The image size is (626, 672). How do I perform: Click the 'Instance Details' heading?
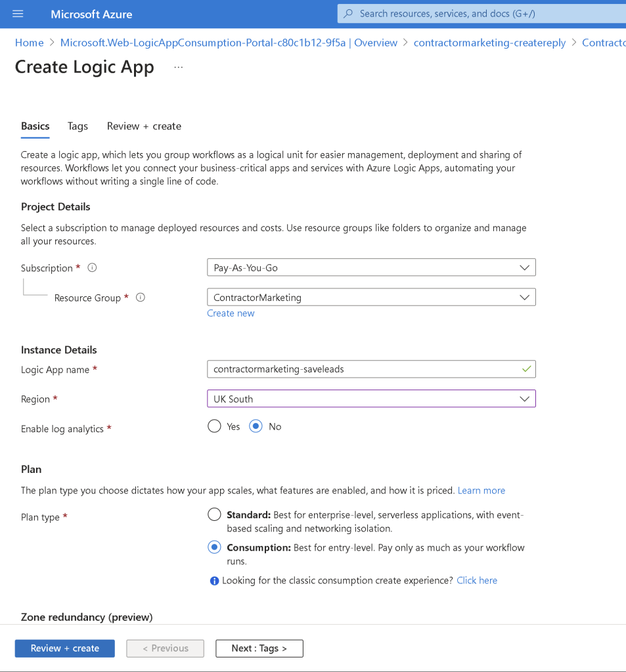pyautogui.click(x=58, y=349)
